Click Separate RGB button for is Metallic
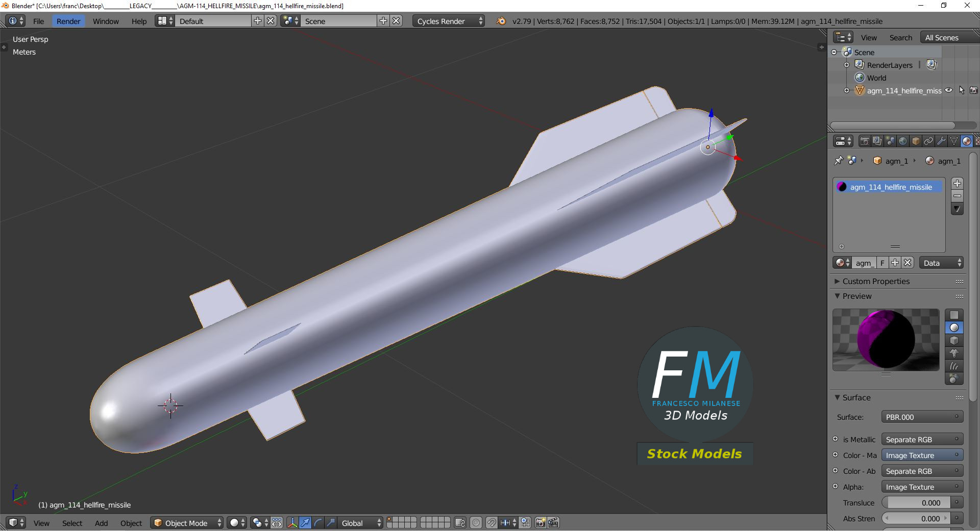 coord(922,439)
